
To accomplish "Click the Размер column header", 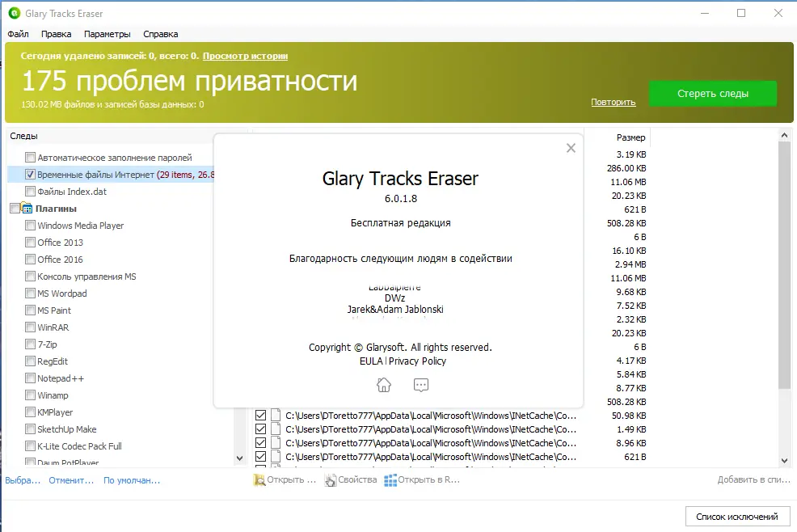I will tap(630, 137).
